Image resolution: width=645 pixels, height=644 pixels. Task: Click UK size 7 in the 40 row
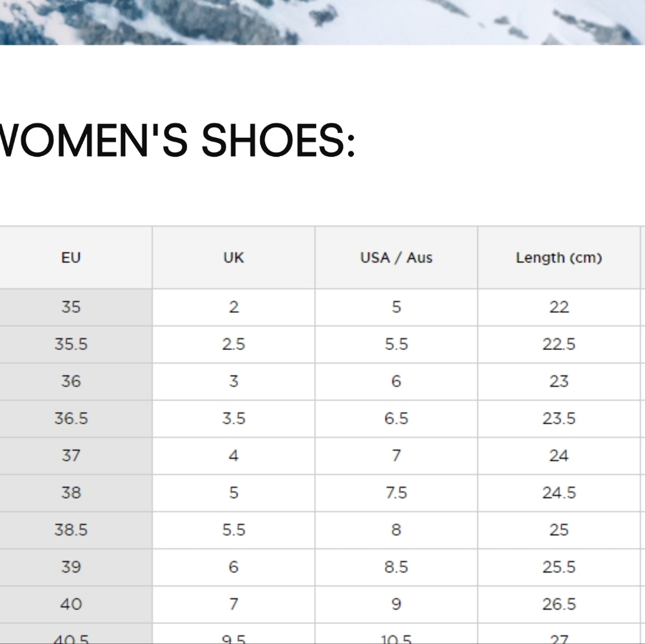click(x=233, y=604)
